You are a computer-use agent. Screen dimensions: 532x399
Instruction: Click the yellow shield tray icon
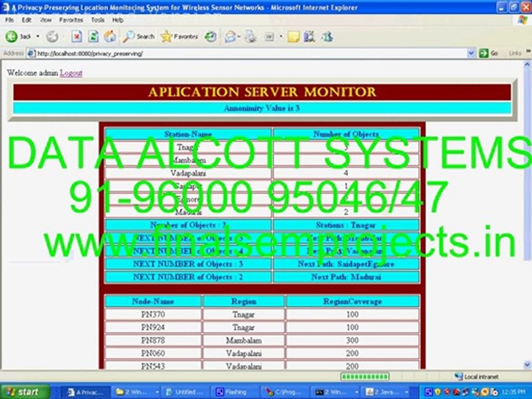438,392
